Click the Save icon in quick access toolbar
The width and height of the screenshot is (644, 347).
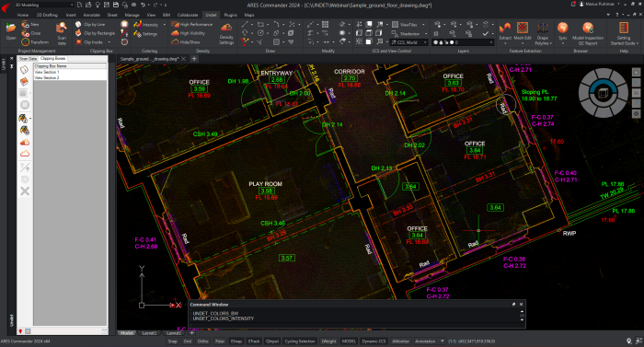click(116, 5)
